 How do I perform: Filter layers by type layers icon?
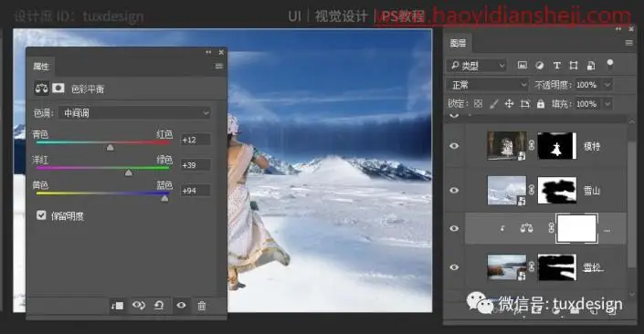(557, 65)
